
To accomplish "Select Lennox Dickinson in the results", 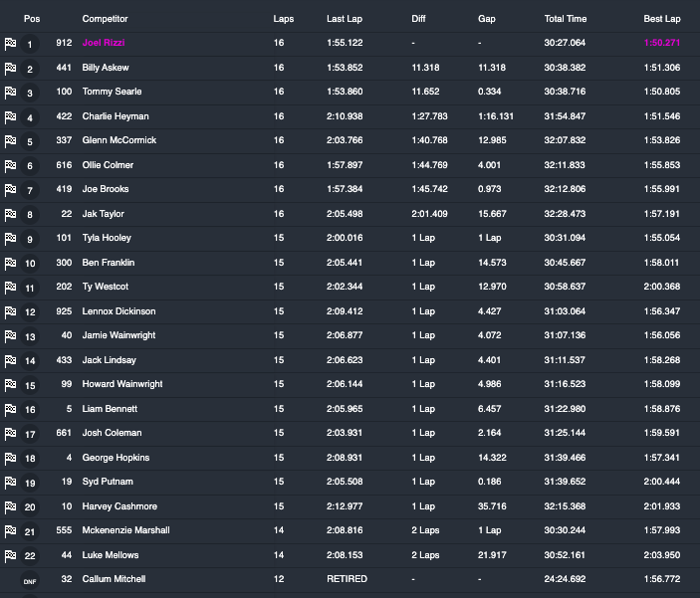I will pyautogui.click(x=118, y=311).
